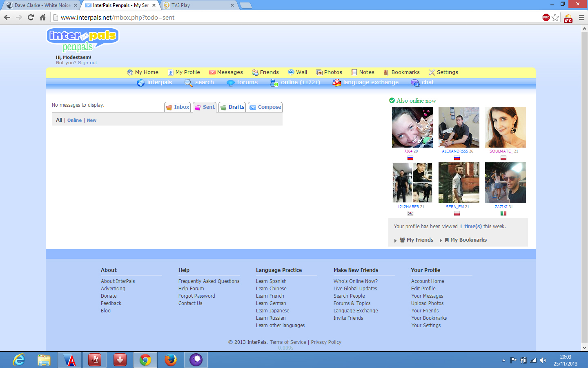
Task: Click the online users icon
Action: pos(274,83)
